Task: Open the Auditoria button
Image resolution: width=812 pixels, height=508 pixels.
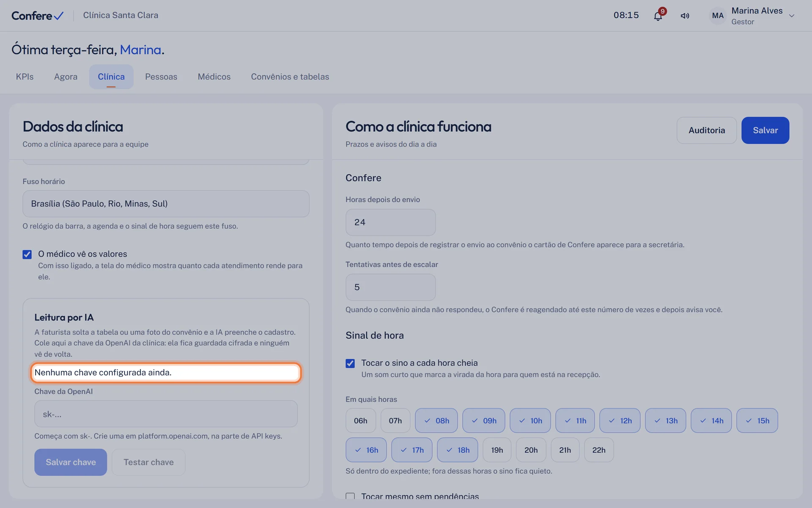Action: pos(707,130)
